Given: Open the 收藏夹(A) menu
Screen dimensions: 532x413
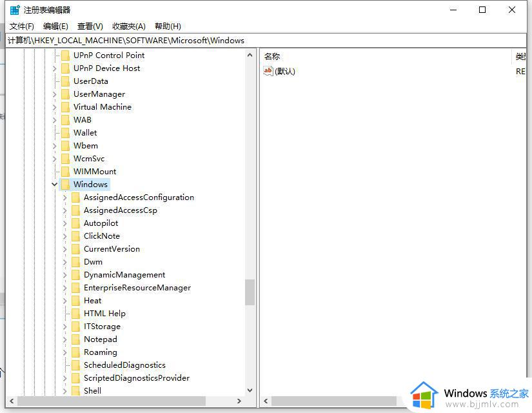Looking at the screenshot, I should pyautogui.click(x=129, y=26).
